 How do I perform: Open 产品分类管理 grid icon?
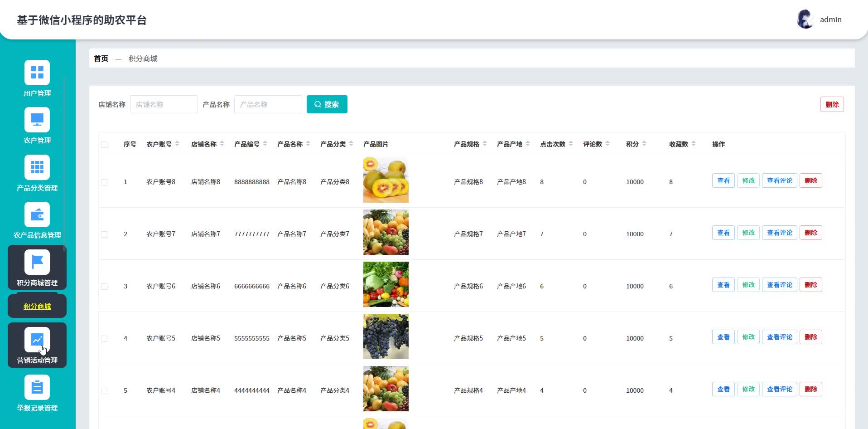(37, 167)
